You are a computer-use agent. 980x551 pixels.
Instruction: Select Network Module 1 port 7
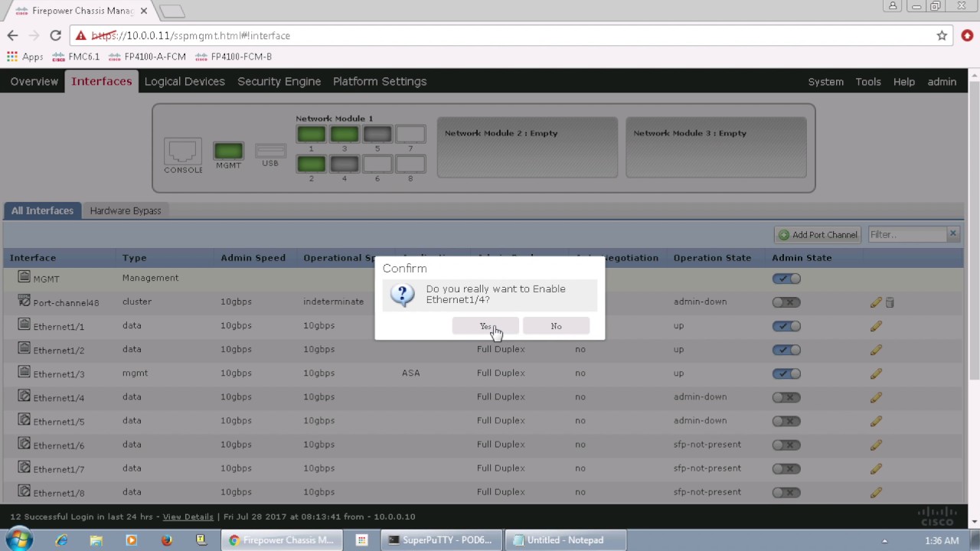point(410,134)
